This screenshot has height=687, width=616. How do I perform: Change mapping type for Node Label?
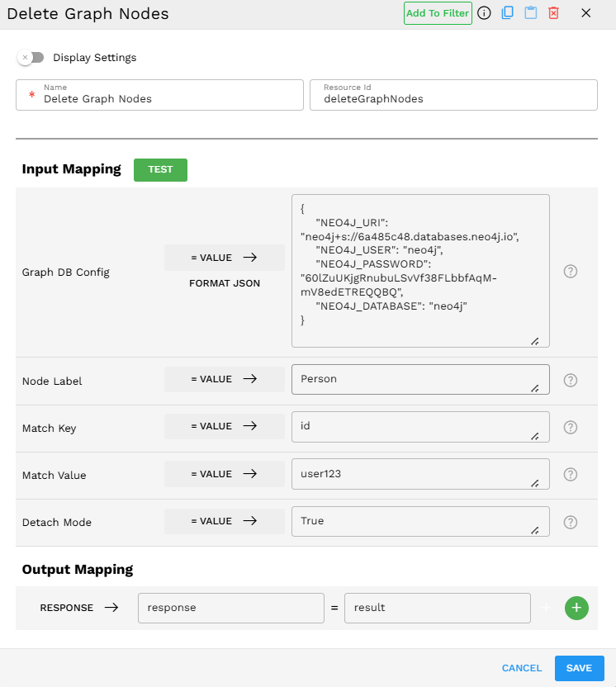pos(225,379)
